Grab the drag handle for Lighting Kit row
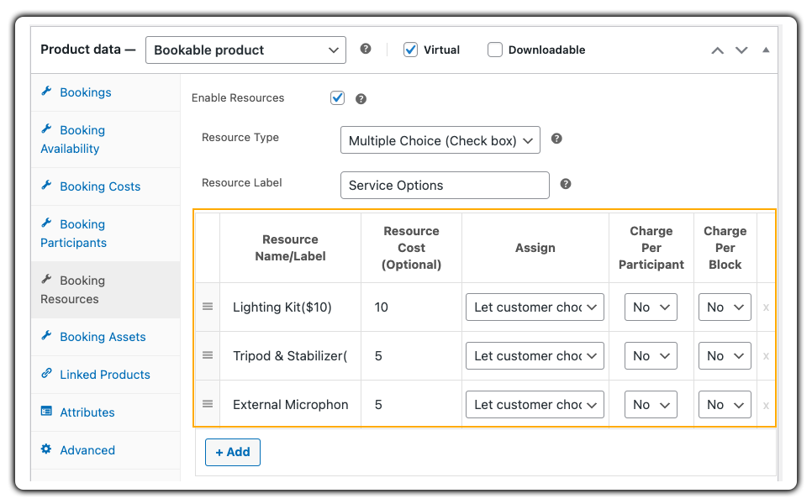The width and height of the screenshot is (812, 504). [x=208, y=307]
